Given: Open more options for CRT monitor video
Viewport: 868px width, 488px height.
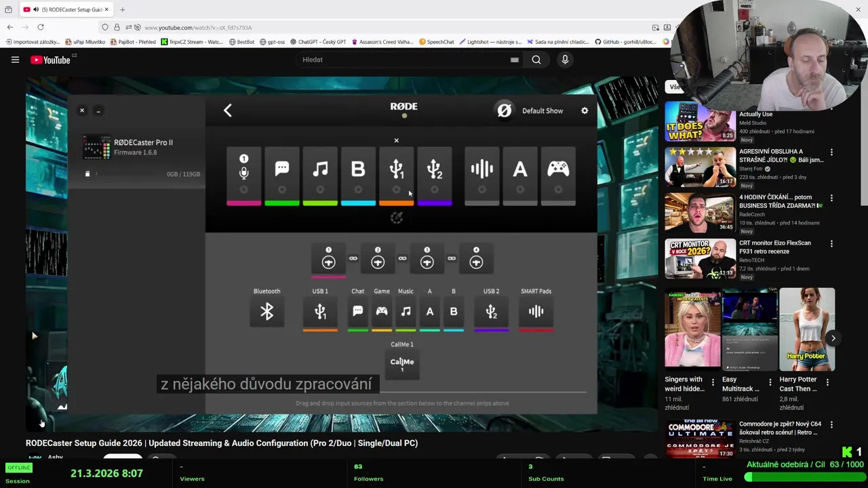Looking at the screenshot, I should click(831, 244).
